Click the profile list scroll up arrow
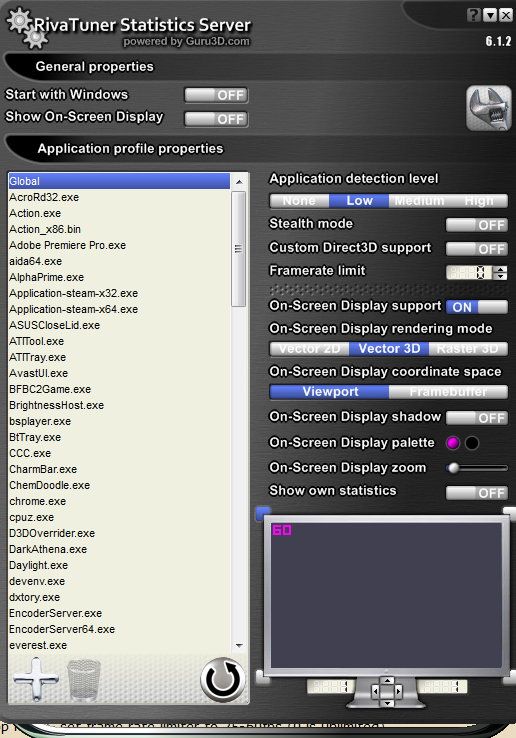516x738 pixels. coord(239,182)
